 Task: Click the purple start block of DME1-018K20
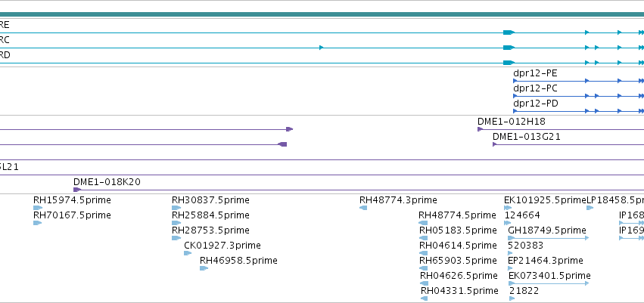(76, 190)
